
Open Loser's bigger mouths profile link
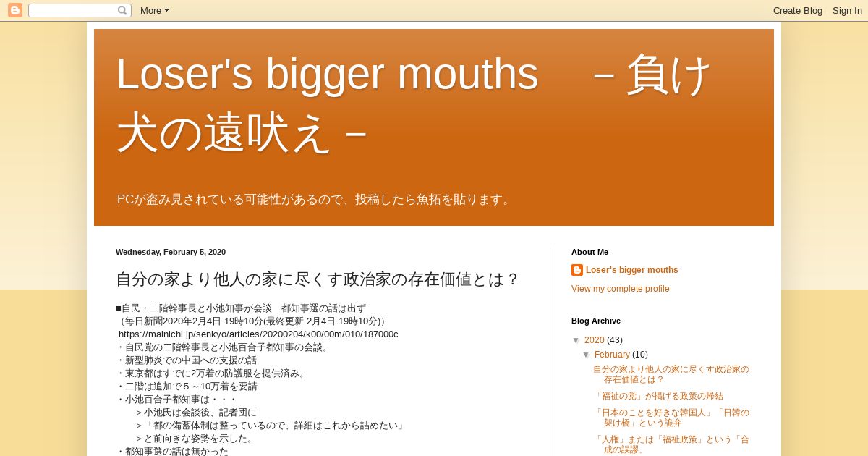(x=632, y=270)
